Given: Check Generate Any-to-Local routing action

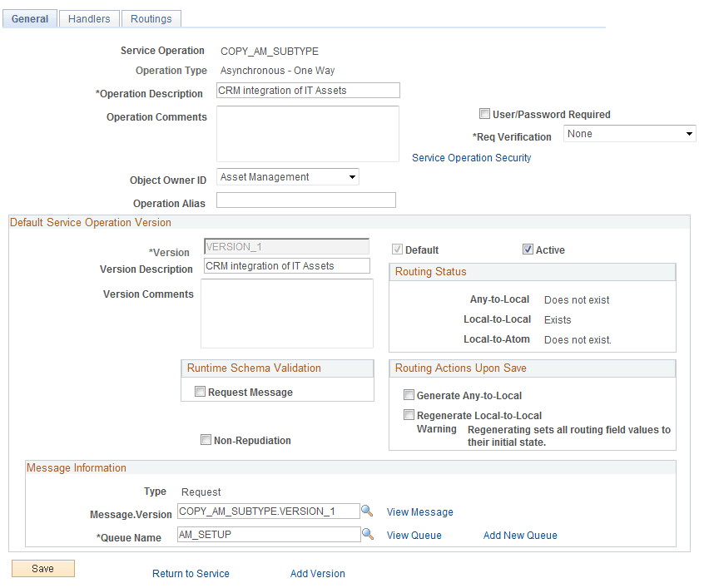Looking at the screenshot, I should pos(409,394).
